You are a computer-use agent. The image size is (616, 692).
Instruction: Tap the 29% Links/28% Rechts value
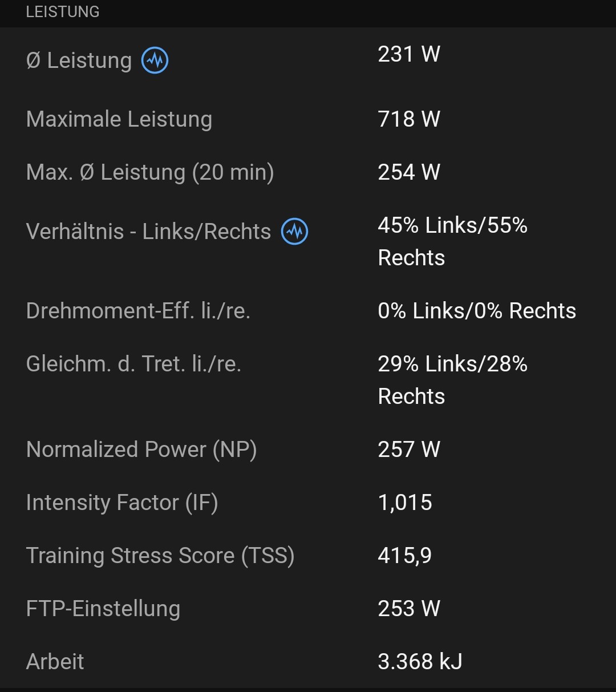pos(452,380)
